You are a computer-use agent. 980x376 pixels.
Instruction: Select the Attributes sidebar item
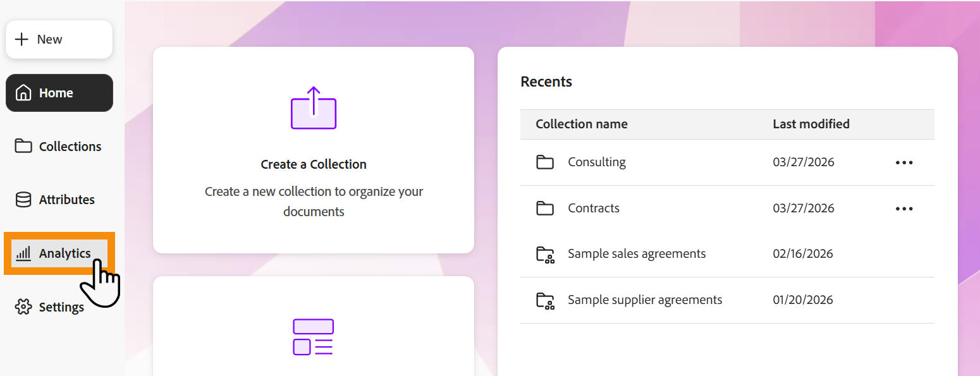(x=66, y=200)
